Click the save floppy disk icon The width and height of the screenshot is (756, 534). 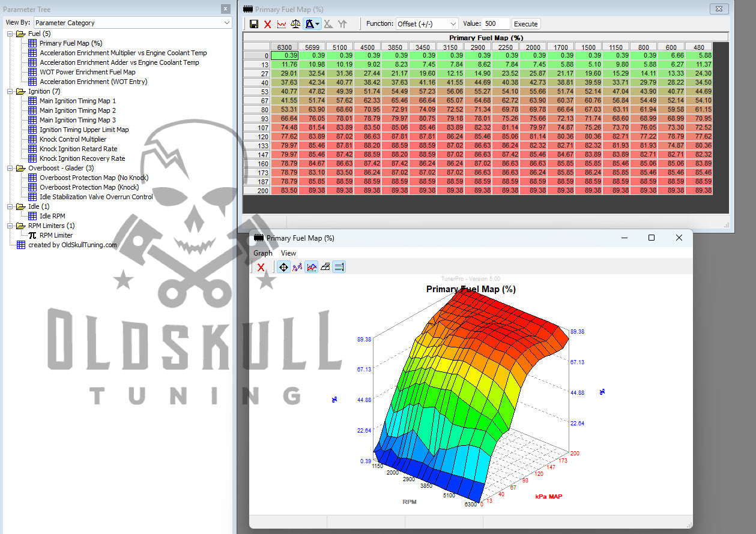(254, 24)
